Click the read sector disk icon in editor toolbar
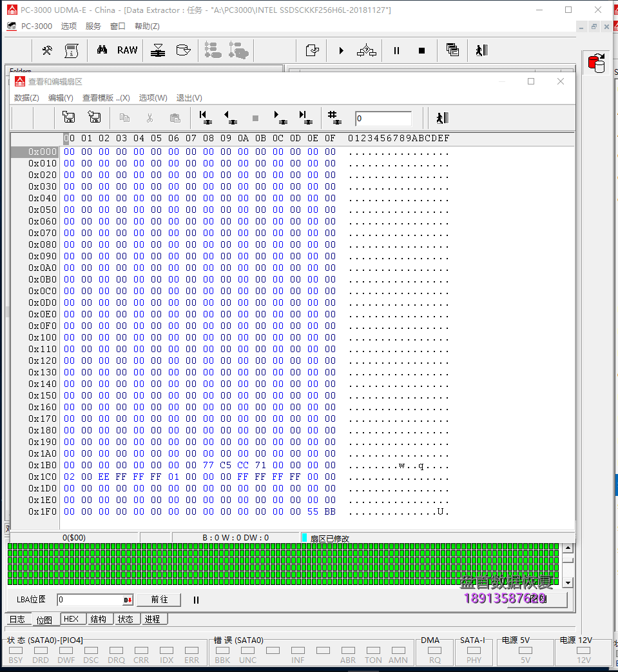 [x=68, y=117]
